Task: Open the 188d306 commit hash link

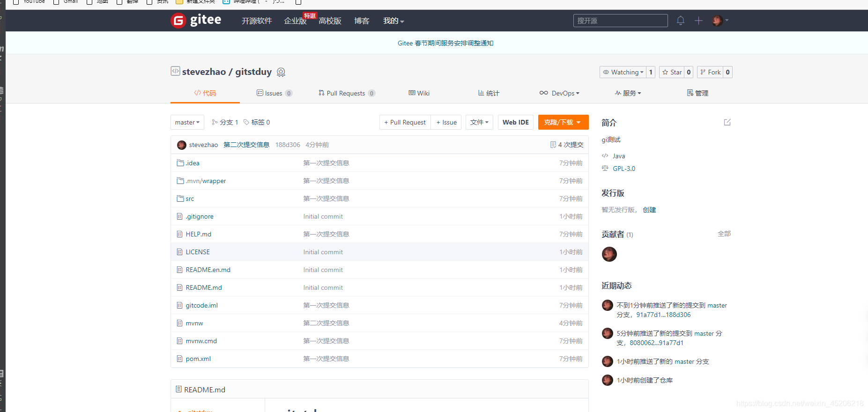Action: click(288, 145)
